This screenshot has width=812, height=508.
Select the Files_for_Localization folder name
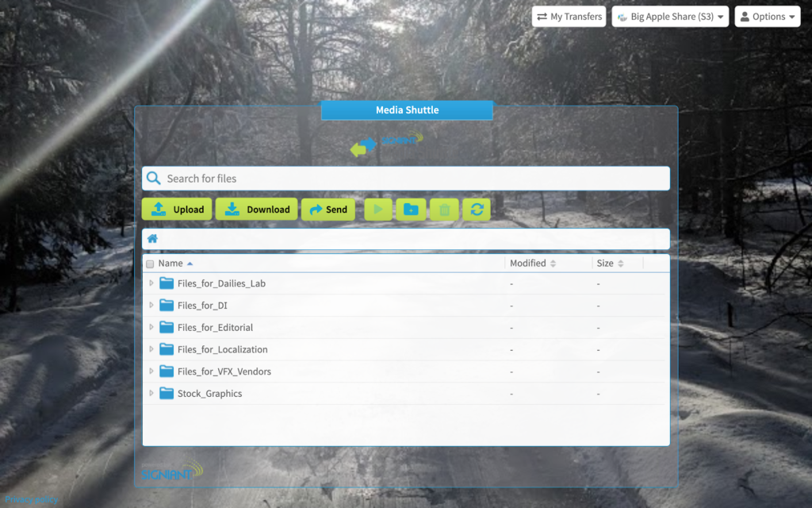pos(223,350)
